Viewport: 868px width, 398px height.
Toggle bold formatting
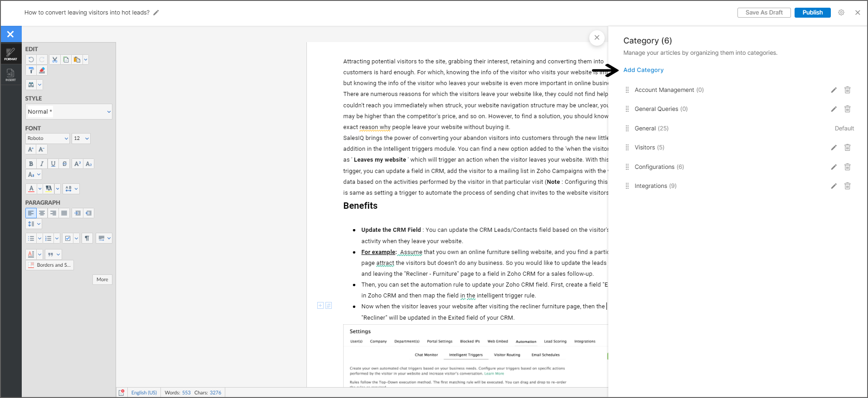[31, 164]
